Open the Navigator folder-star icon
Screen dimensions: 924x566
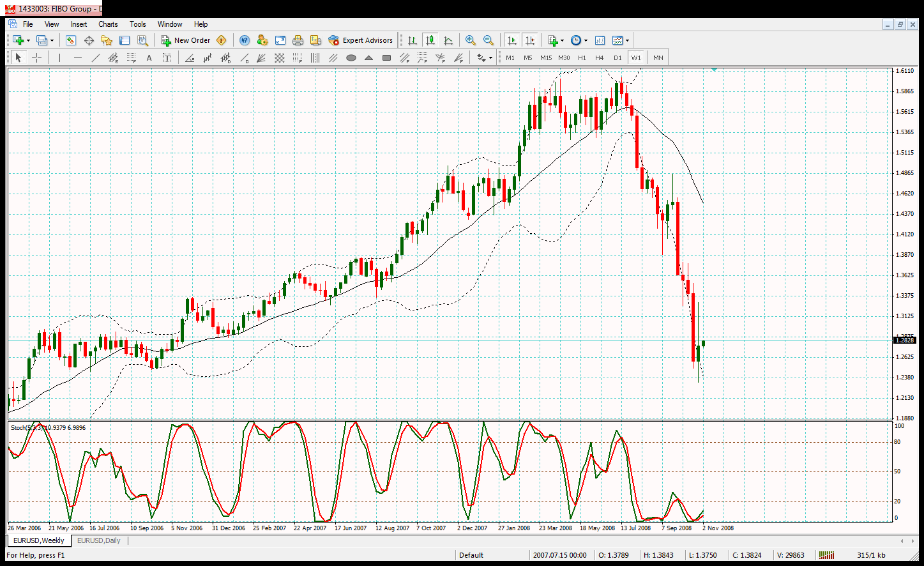(x=107, y=40)
